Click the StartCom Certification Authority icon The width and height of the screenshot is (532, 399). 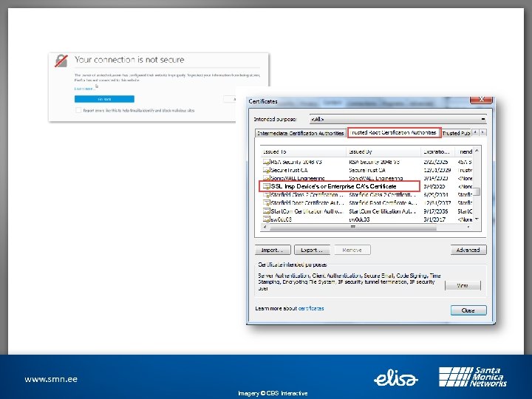pos(266,211)
